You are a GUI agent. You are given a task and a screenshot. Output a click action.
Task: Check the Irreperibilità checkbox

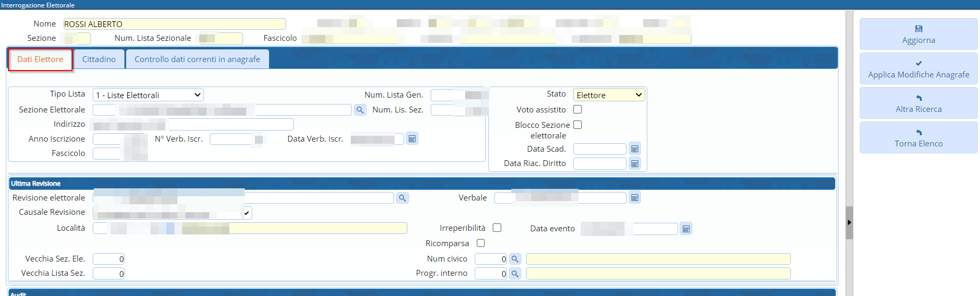pos(497,228)
